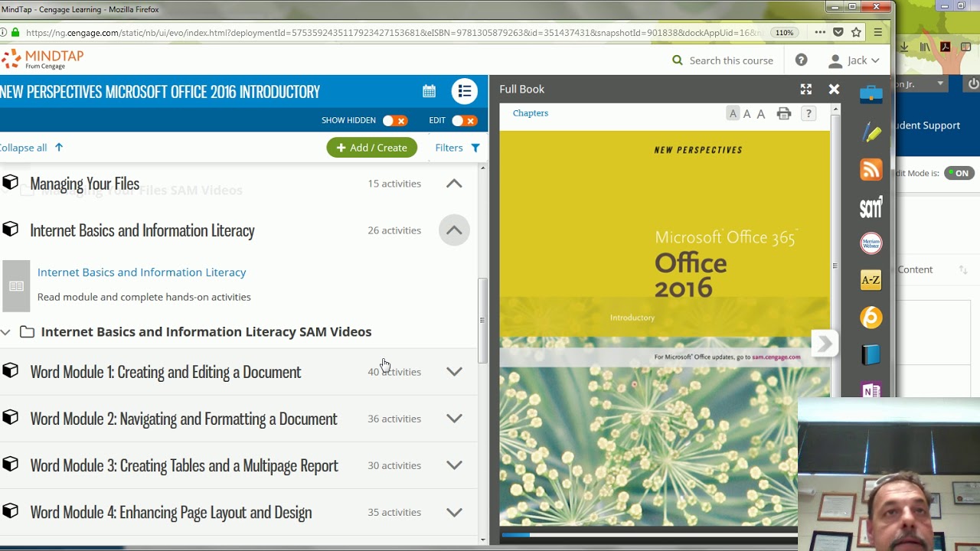This screenshot has height=551, width=980.
Task: Click the Search this course field
Action: tap(724, 60)
